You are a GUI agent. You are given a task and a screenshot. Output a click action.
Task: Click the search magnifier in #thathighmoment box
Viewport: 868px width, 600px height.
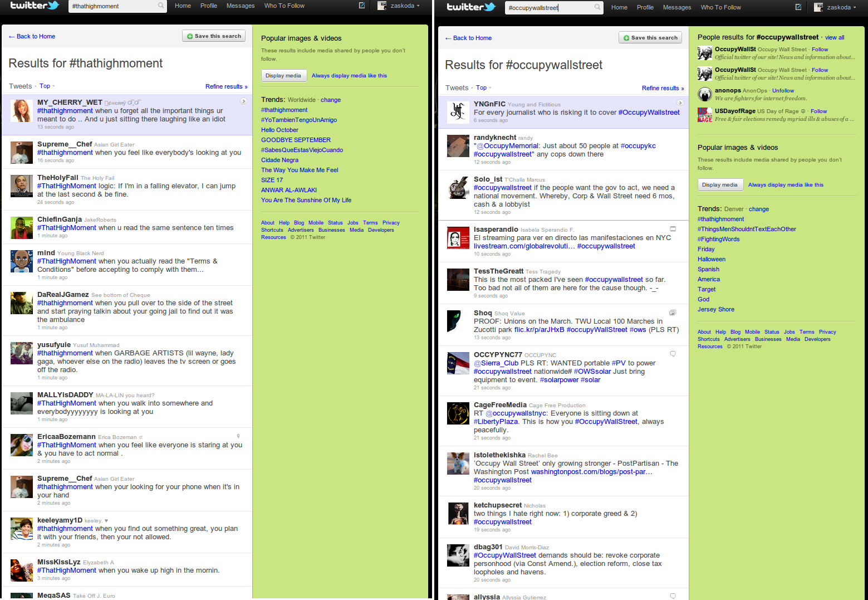[x=161, y=6]
